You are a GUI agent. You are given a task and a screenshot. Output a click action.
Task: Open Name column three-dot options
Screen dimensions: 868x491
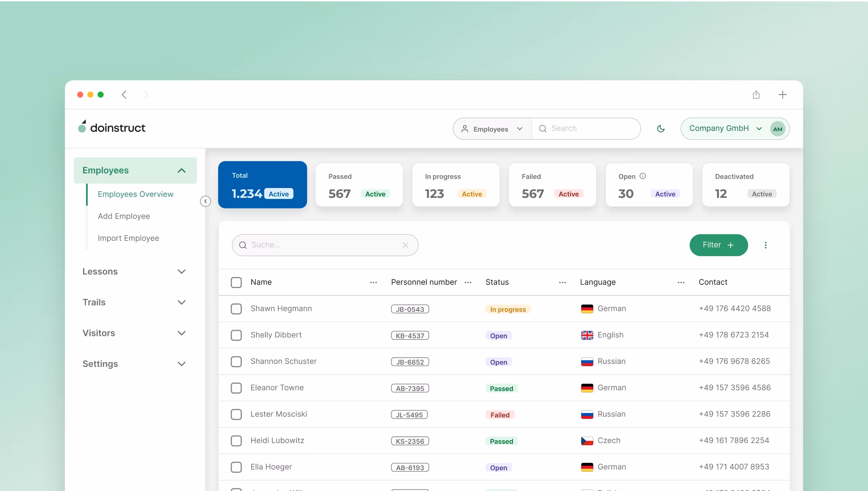point(373,282)
